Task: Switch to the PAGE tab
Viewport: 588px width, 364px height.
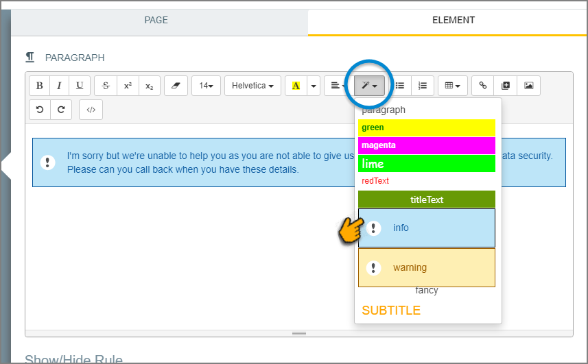Action: [159, 23]
